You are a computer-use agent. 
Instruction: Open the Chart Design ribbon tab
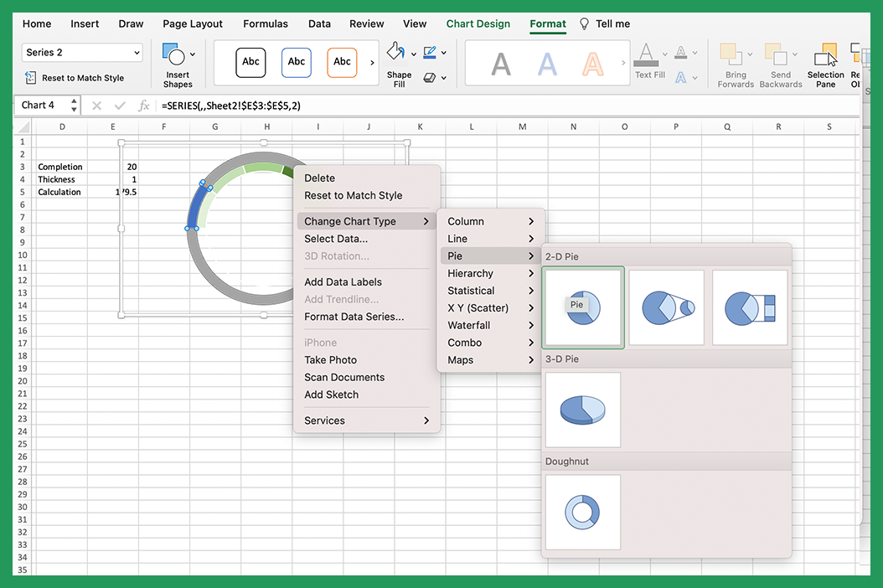point(478,23)
